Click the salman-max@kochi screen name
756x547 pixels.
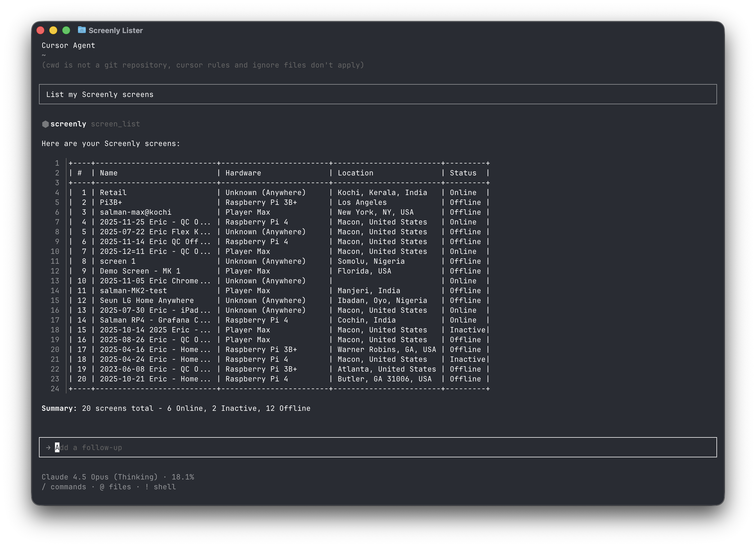135,212
